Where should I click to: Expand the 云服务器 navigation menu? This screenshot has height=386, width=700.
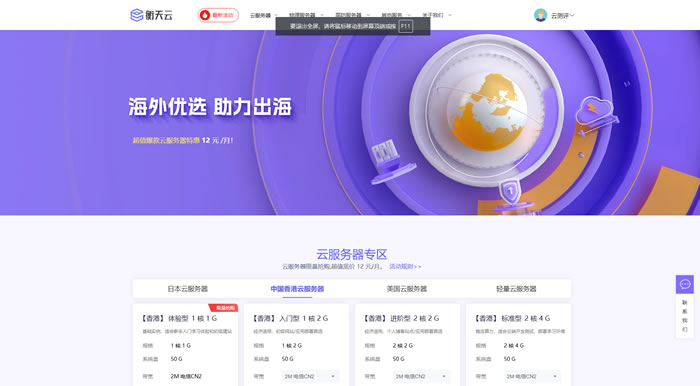[x=264, y=15]
